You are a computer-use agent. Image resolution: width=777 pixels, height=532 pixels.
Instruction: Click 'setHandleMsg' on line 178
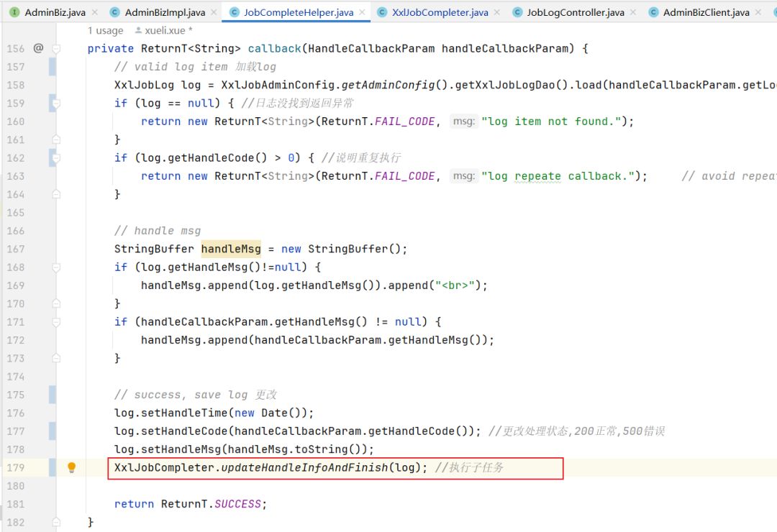point(181,449)
